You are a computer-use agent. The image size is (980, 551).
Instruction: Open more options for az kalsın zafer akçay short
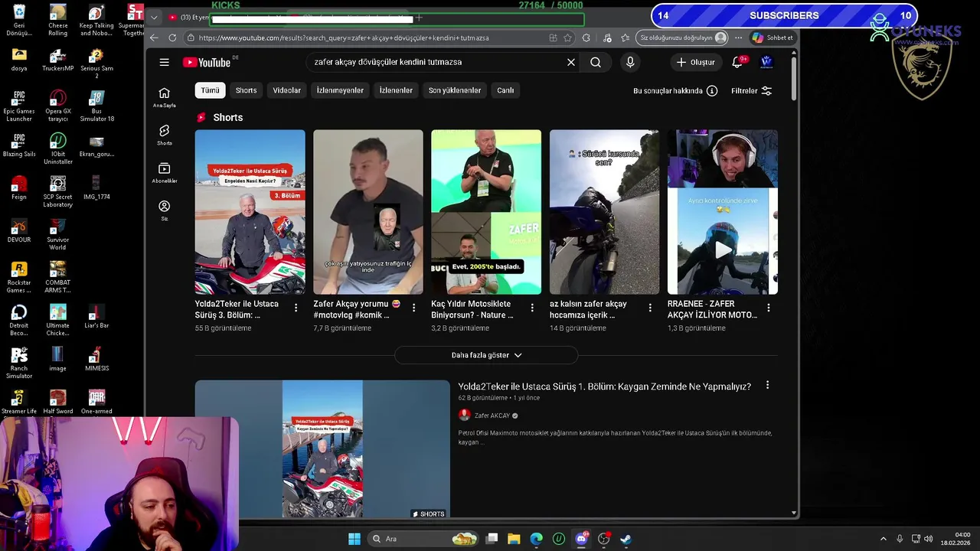click(650, 308)
